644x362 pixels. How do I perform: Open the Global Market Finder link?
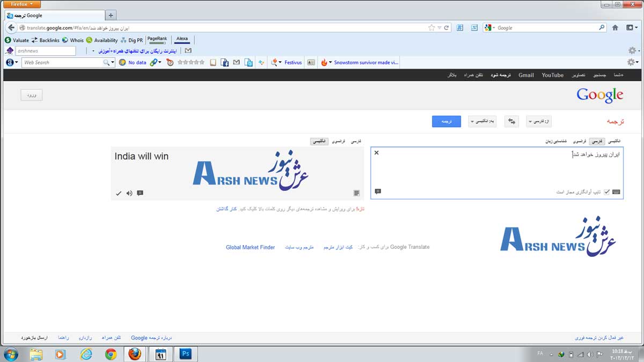pos(250,247)
